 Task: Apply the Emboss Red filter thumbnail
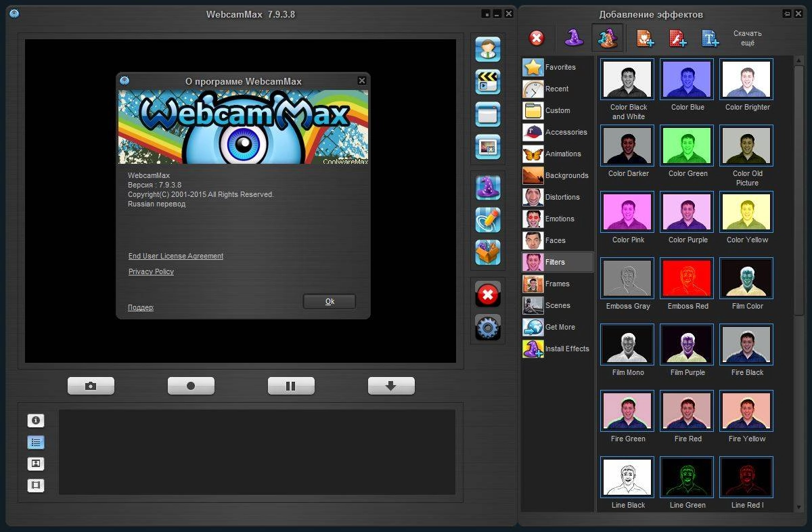tap(687, 278)
